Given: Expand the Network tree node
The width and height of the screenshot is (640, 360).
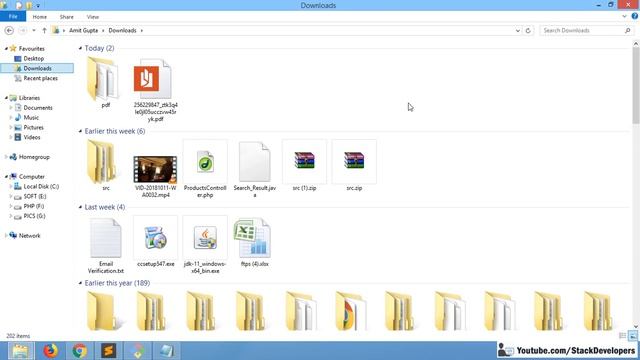Looking at the screenshot, I should click(6, 236).
